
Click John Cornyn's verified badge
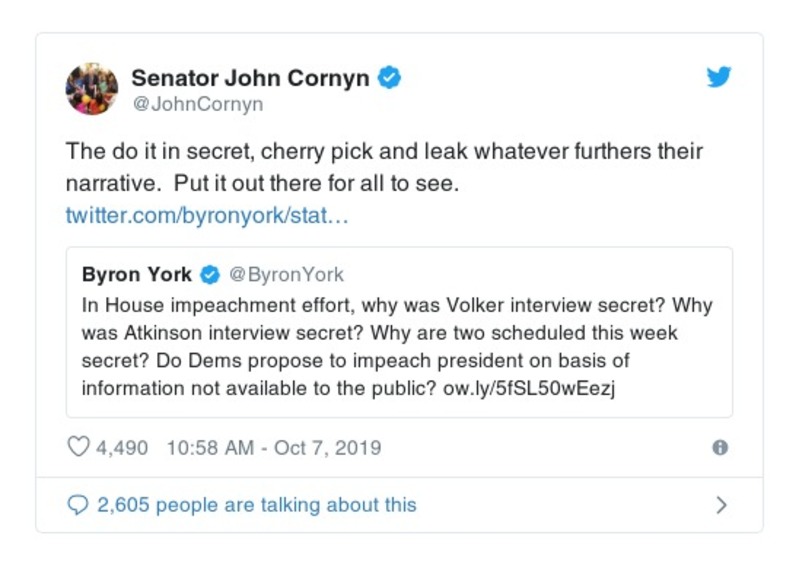390,77
